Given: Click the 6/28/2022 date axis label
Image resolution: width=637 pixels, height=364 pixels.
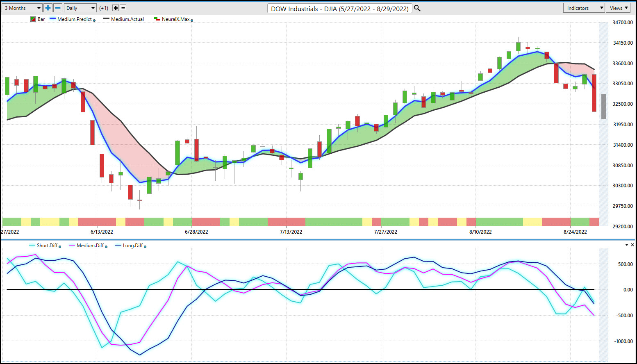Looking at the screenshot, I should click(x=196, y=232).
